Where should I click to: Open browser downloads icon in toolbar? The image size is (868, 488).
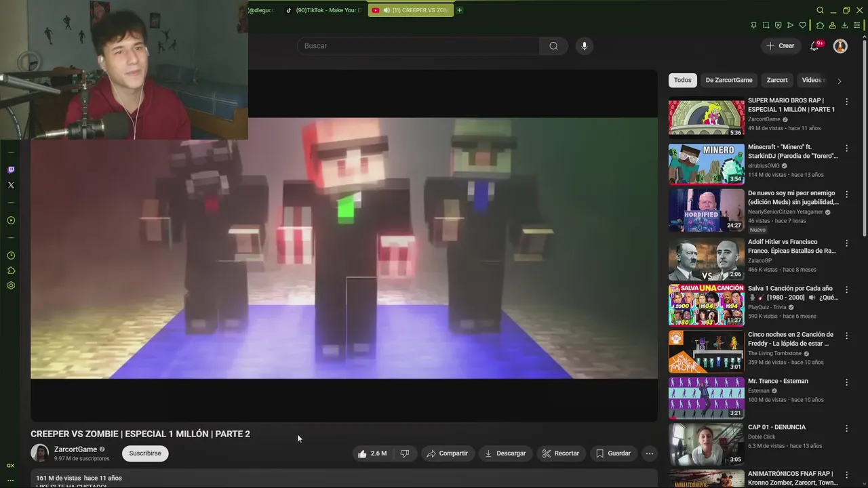pos(844,25)
